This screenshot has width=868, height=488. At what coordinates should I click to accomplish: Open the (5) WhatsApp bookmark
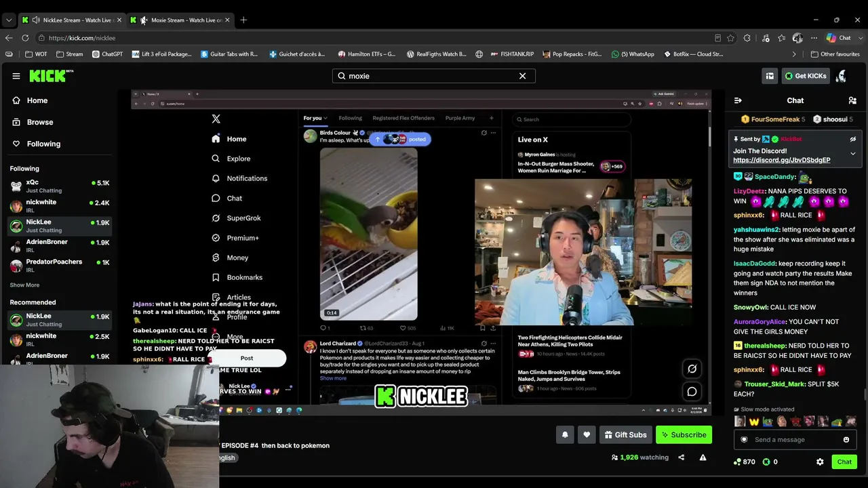click(633, 54)
